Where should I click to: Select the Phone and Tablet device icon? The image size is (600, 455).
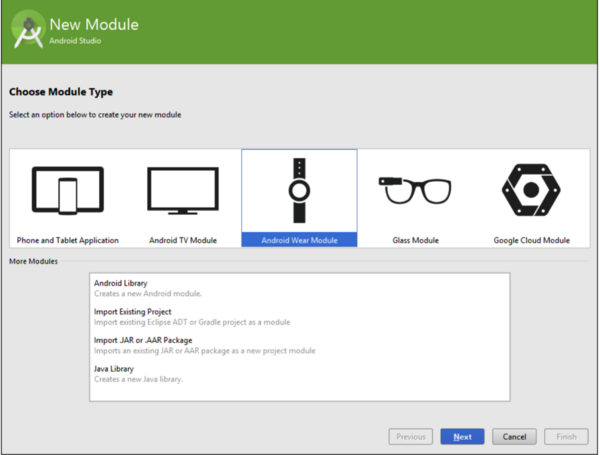[67, 190]
